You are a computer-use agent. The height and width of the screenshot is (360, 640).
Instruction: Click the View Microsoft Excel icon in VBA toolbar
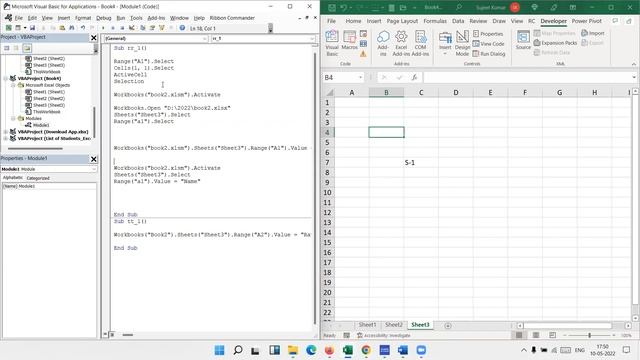(x=8, y=28)
